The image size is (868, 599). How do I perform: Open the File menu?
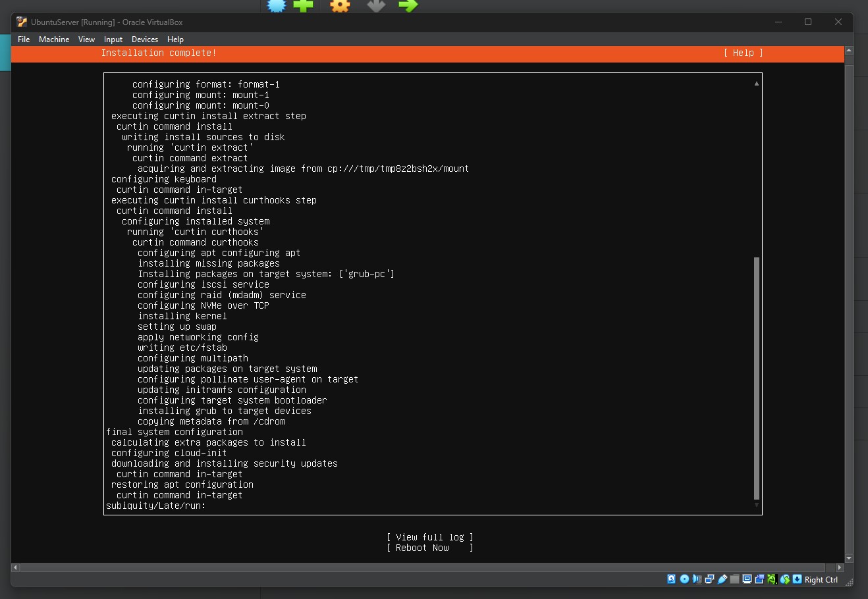[24, 39]
